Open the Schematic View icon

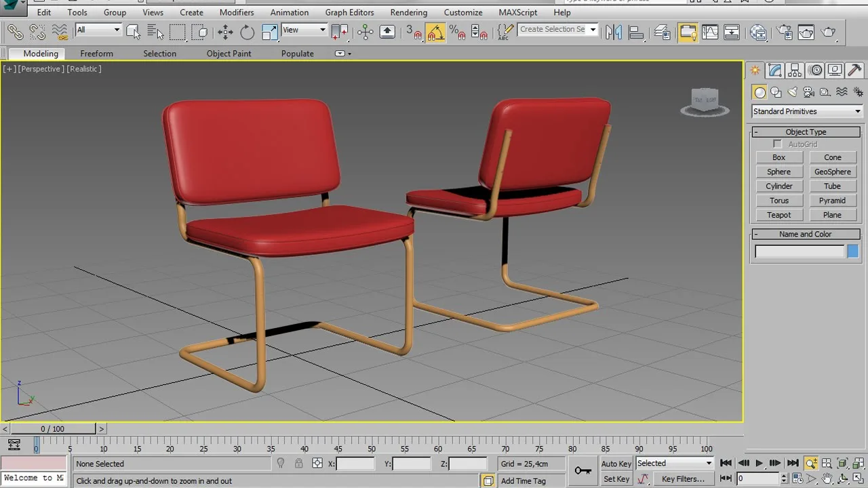[732, 32]
